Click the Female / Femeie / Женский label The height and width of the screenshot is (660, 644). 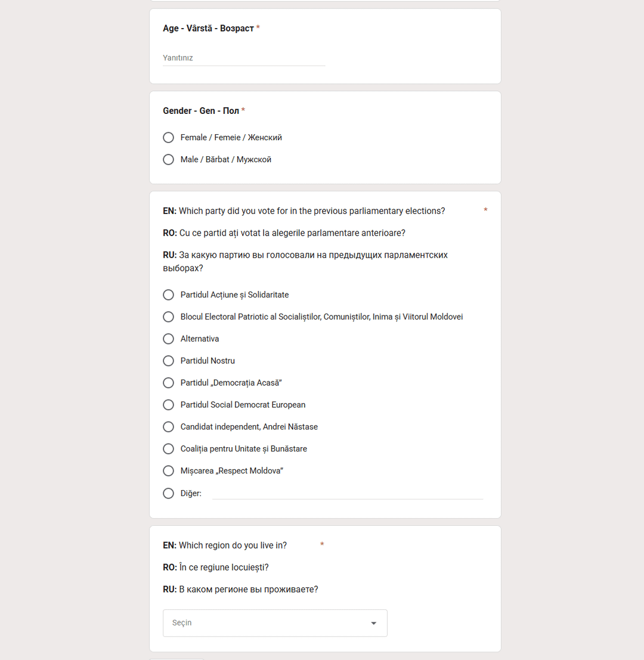(231, 138)
